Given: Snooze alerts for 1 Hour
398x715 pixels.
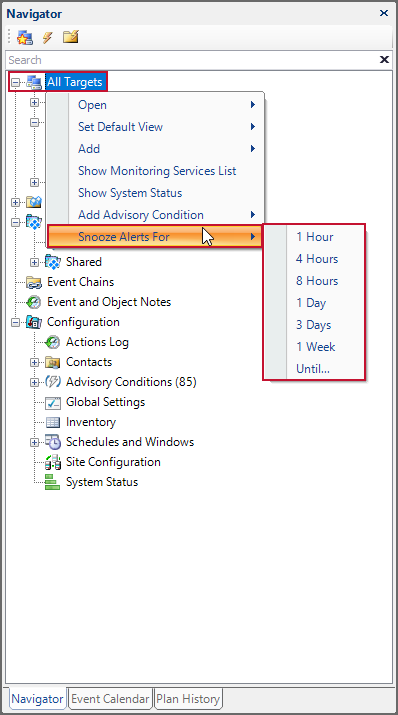Looking at the screenshot, I should coord(315,237).
